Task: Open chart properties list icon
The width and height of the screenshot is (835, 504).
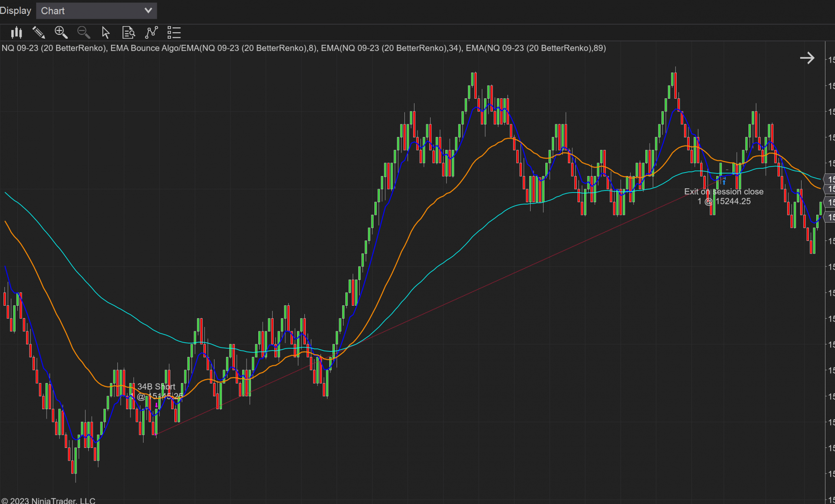Action: coord(174,33)
